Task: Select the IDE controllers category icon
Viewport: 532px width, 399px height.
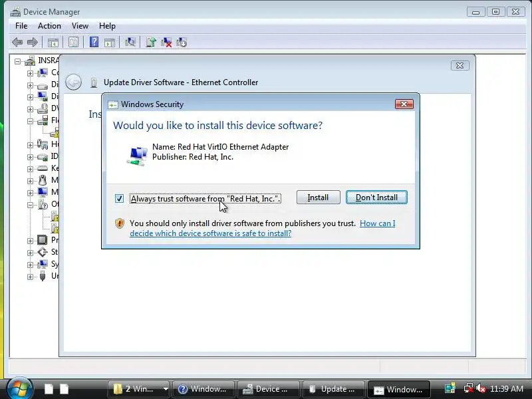Action: (x=43, y=156)
